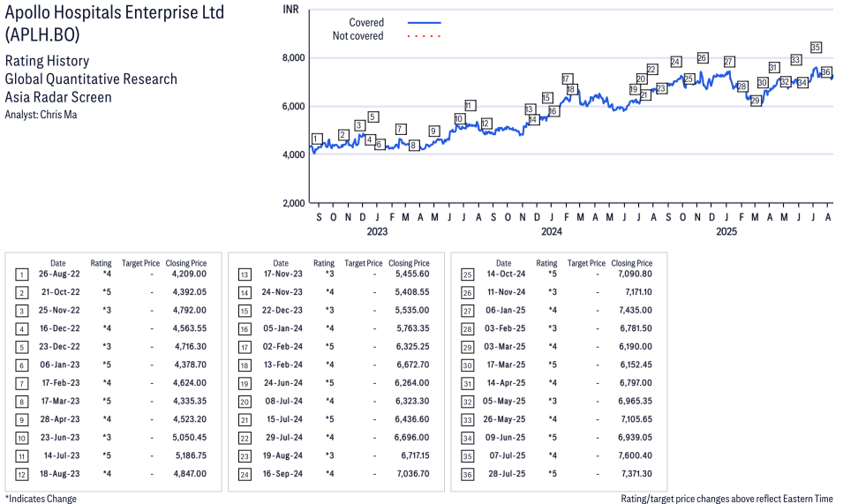Select chart marker 22 on the graph
This screenshot has height=504, width=843.
click(651, 70)
